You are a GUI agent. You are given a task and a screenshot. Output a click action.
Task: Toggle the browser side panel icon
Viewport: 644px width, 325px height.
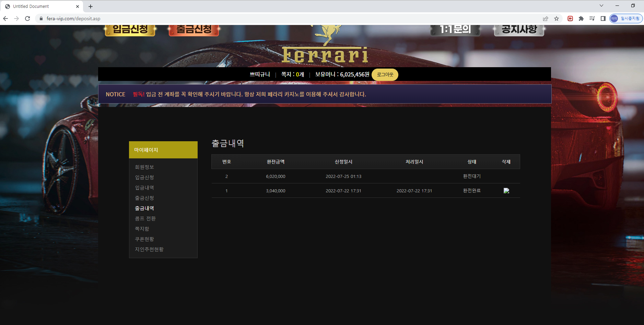pos(603,19)
